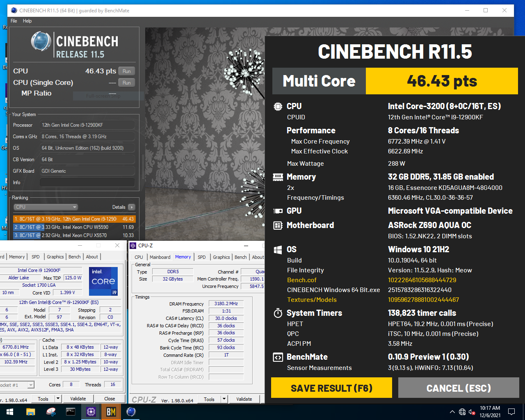Click the ASRock Z690 AQUA OC text
The width and height of the screenshot is (525, 420).
(429, 225)
